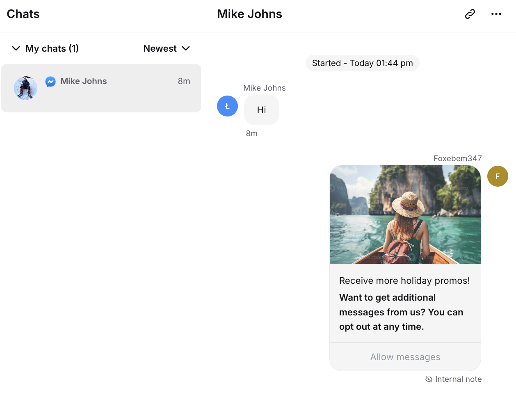Image resolution: width=516 pixels, height=420 pixels.
Task: Click the Foxebem347 agent name
Action: click(457, 158)
